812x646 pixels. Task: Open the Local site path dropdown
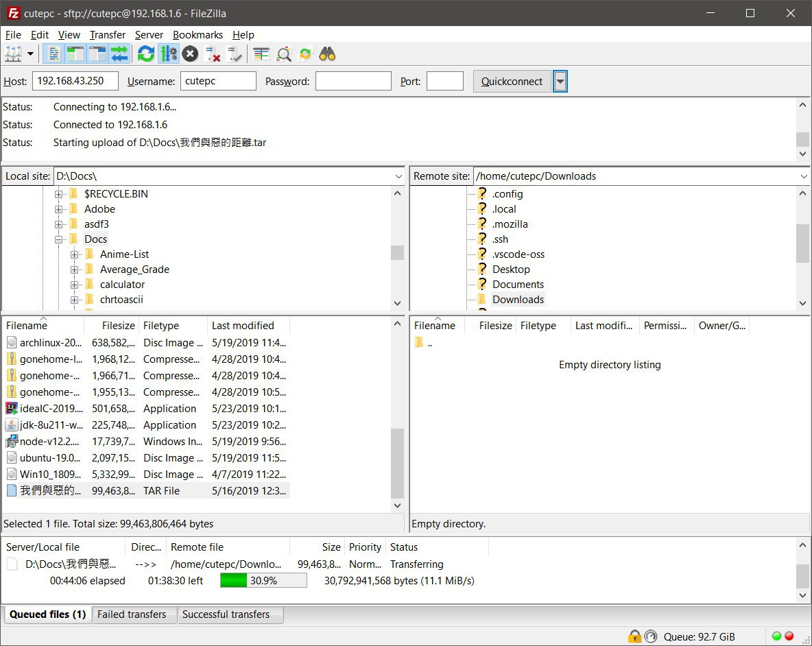pyautogui.click(x=398, y=176)
